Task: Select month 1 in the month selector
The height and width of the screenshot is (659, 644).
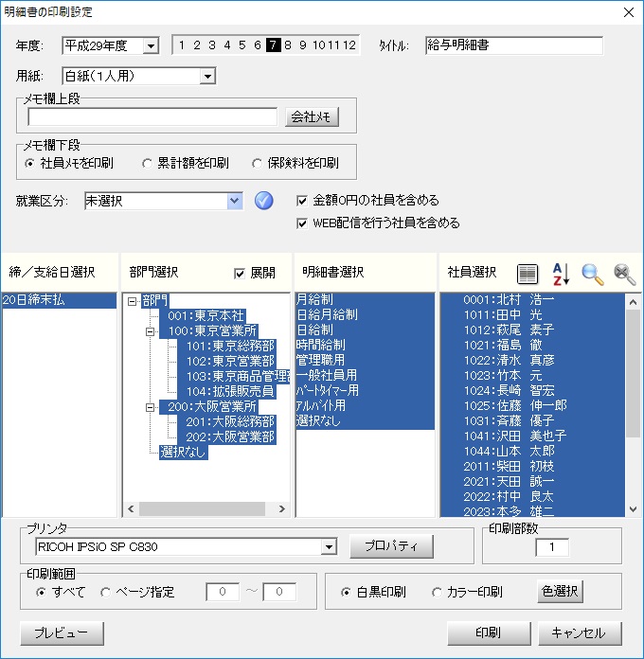Action: tap(182, 45)
